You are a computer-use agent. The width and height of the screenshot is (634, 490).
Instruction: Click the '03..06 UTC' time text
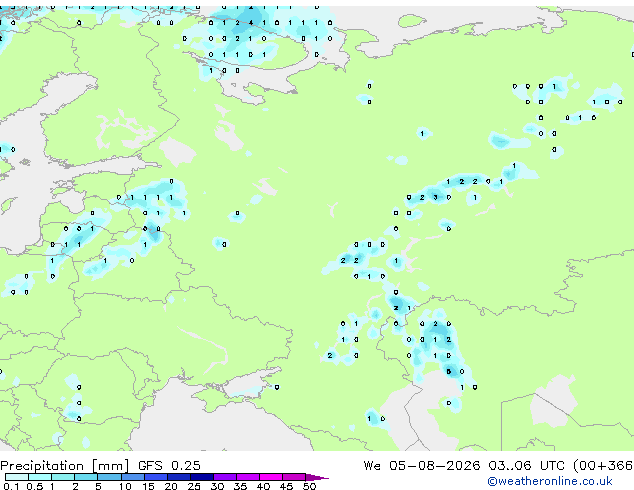[526, 466]
